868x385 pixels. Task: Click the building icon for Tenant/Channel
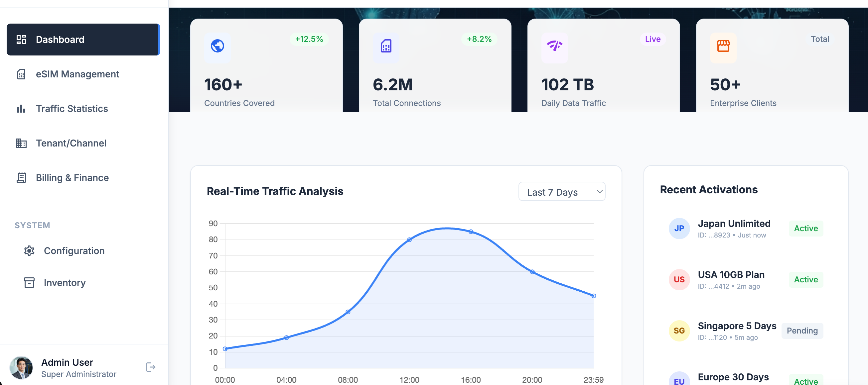[x=21, y=144]
